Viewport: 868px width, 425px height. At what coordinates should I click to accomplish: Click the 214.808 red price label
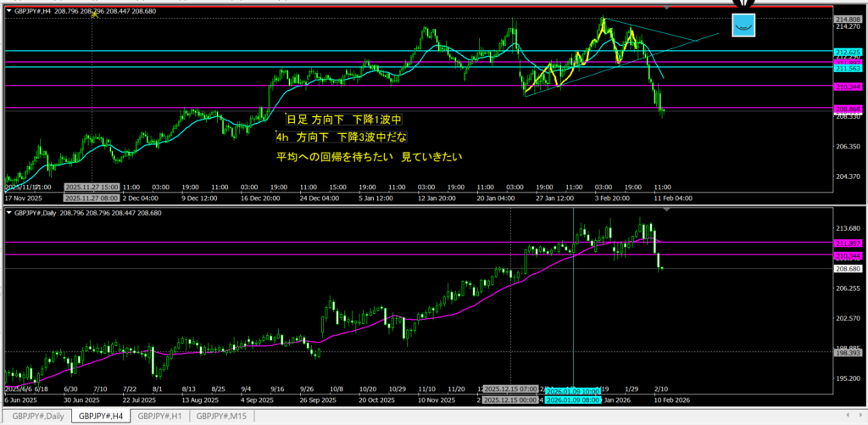(x=847, y=20)
